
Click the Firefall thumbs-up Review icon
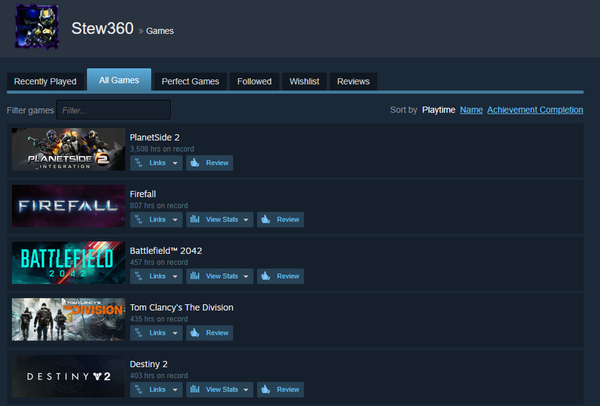[x=266, y=219]
